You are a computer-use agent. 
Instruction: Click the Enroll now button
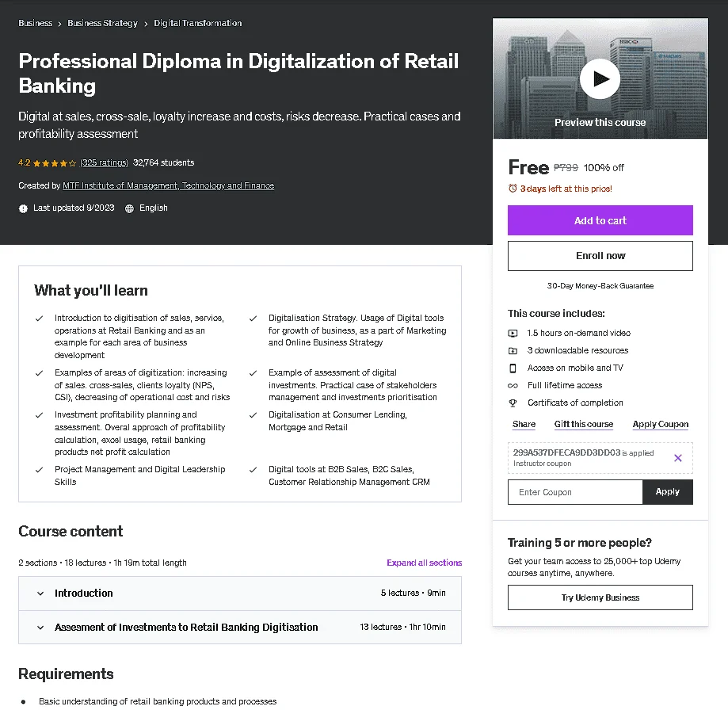click(600, 256)
